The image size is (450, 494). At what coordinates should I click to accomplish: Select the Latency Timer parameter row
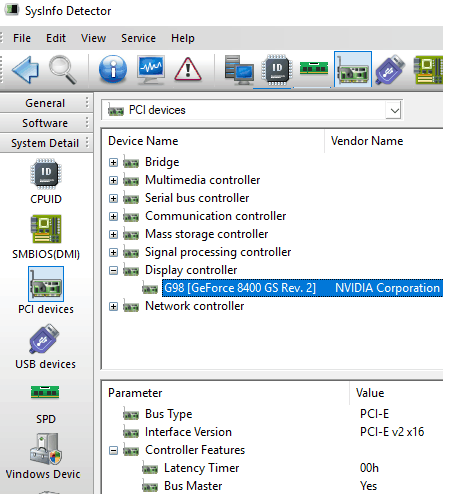tap(272, 468)
